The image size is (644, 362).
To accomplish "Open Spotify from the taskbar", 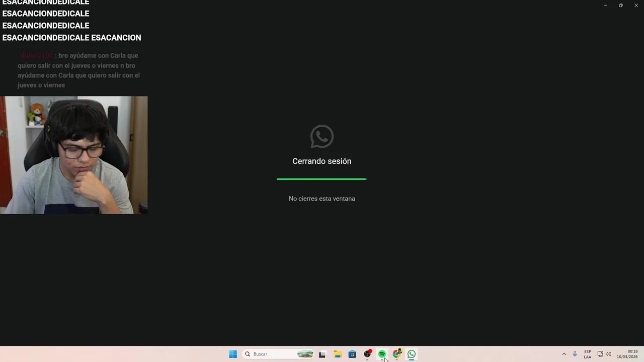I will 382,354.
